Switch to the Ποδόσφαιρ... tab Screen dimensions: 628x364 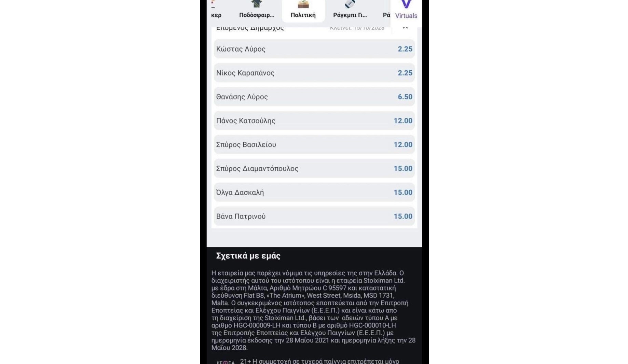(x=256, y=15)
